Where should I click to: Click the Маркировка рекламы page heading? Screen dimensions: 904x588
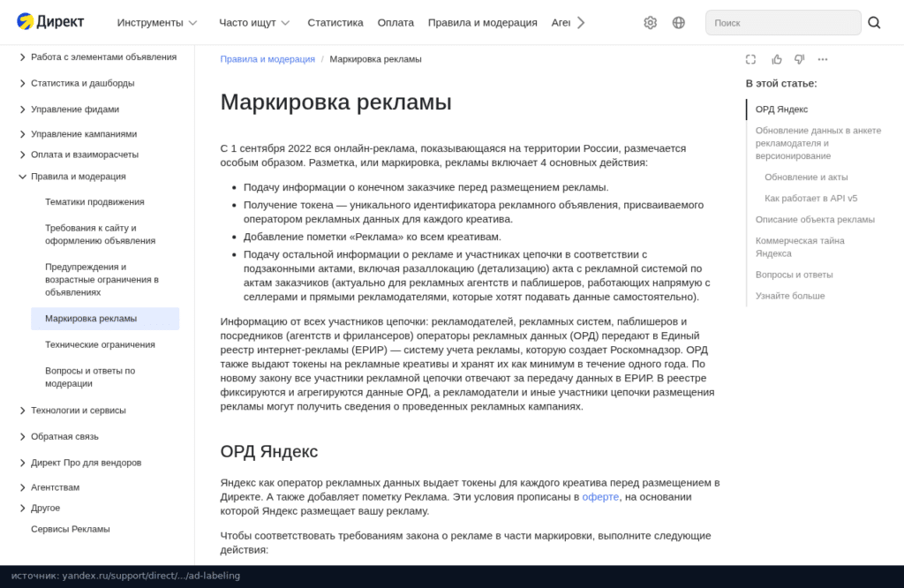[x=335, y=102]
